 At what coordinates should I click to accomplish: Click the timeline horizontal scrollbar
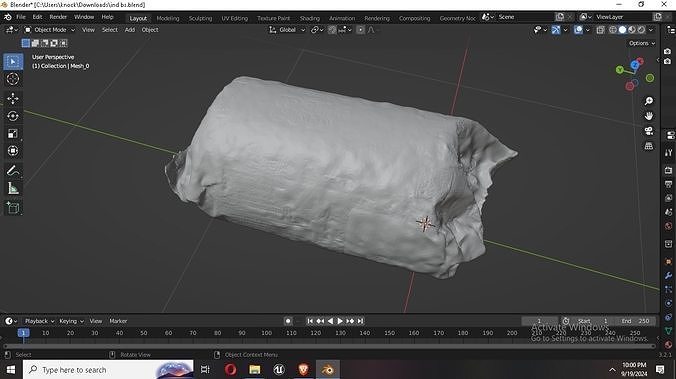click(330, 346)
